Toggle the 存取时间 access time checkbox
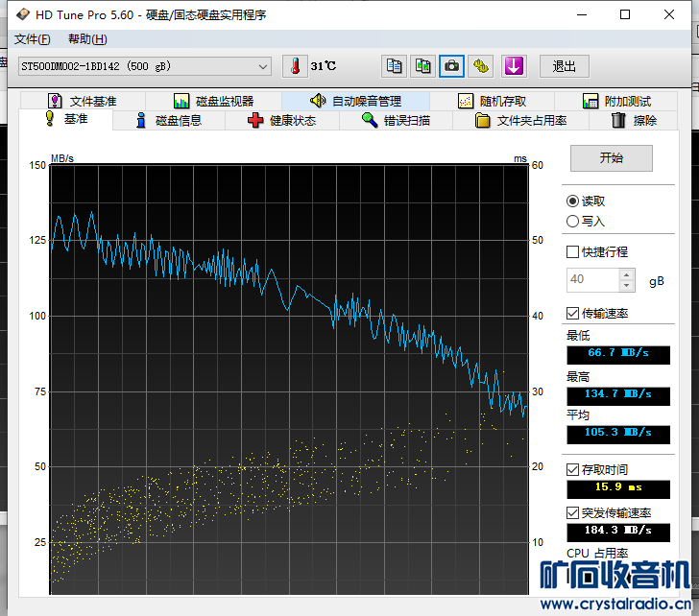The height and width of the screenshot is (616, 699). (x=573, y=469)
